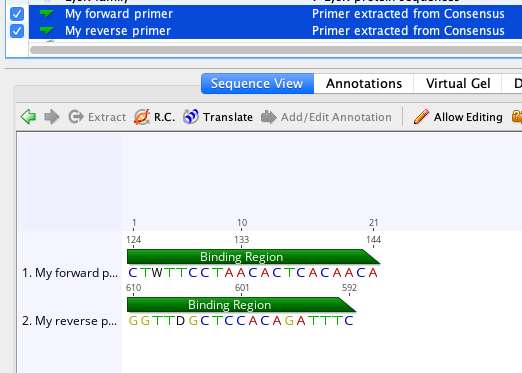
Task: Click the green primer icon beside My reverse primer
Action: click(46, 31)
